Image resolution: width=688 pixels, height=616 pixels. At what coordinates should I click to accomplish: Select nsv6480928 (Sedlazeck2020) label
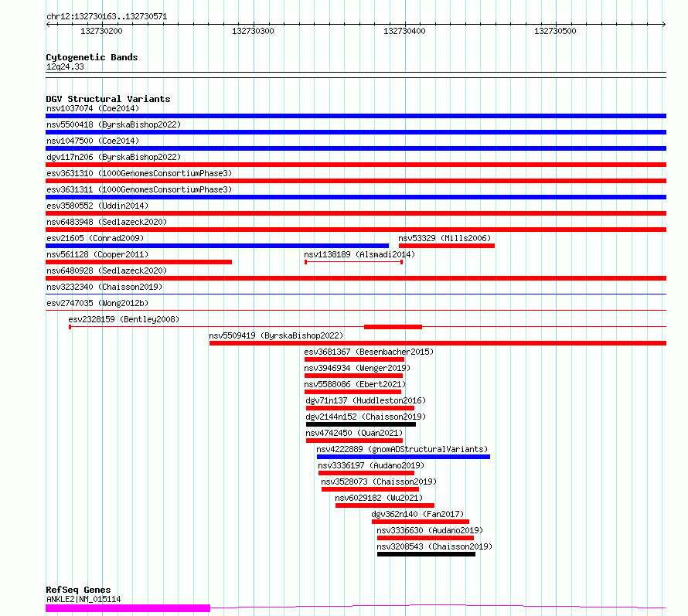click(107, 271)
